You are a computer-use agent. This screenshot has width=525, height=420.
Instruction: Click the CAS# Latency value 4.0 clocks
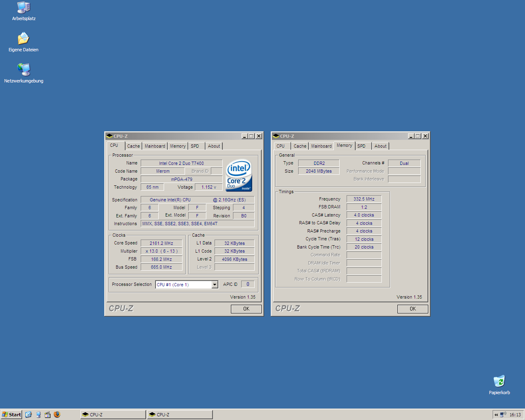coord(364,215)
